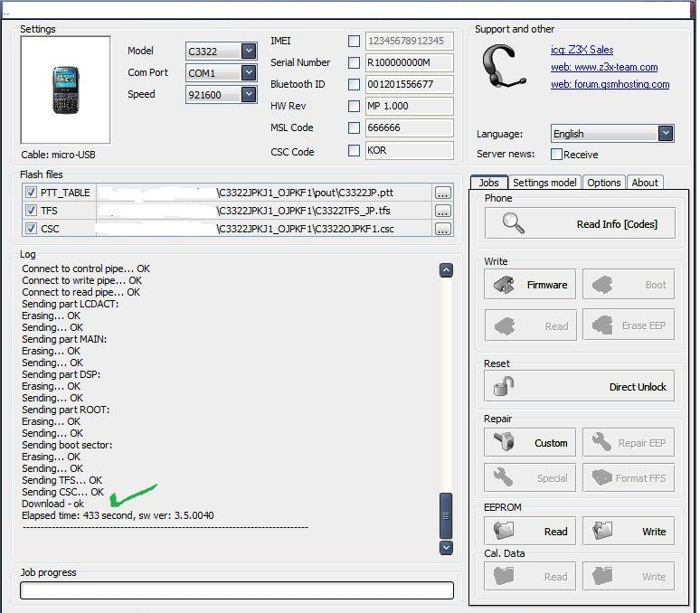Click the C3322OJPKF1.csc file path

click(x=306, y=229)
